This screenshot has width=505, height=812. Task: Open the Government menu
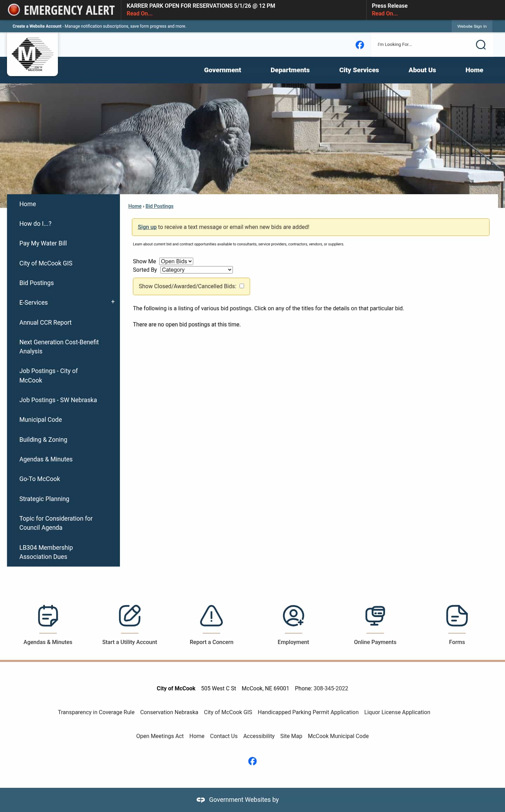[x=222, y=70]
